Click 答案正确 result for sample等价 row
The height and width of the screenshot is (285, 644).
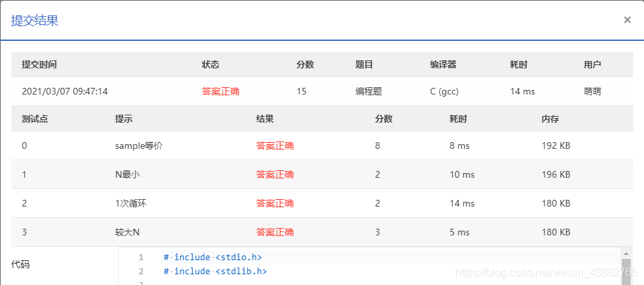(x=275, y=146)
